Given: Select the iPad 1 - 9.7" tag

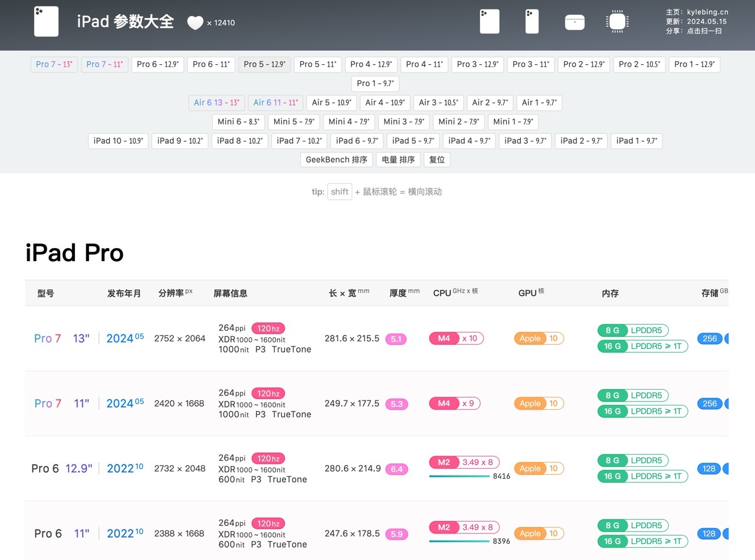Looking at the screenshot, I should tap(636, 141).
